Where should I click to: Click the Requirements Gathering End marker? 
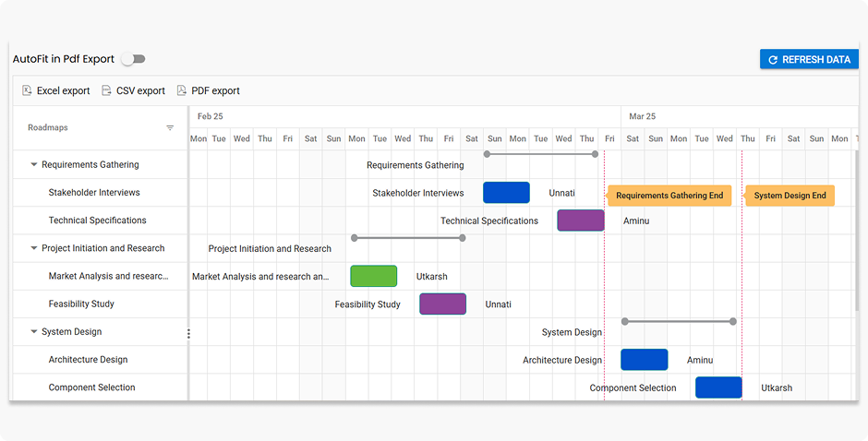pos(669,196)
